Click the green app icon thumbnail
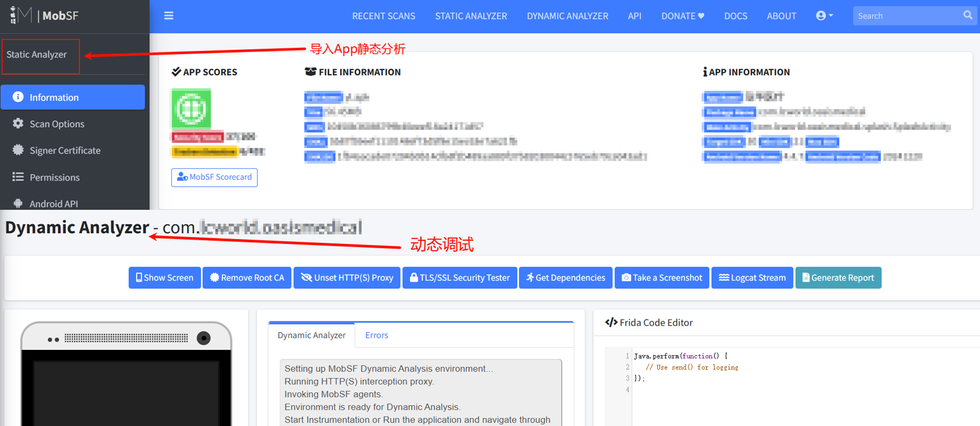 [191, 109]
